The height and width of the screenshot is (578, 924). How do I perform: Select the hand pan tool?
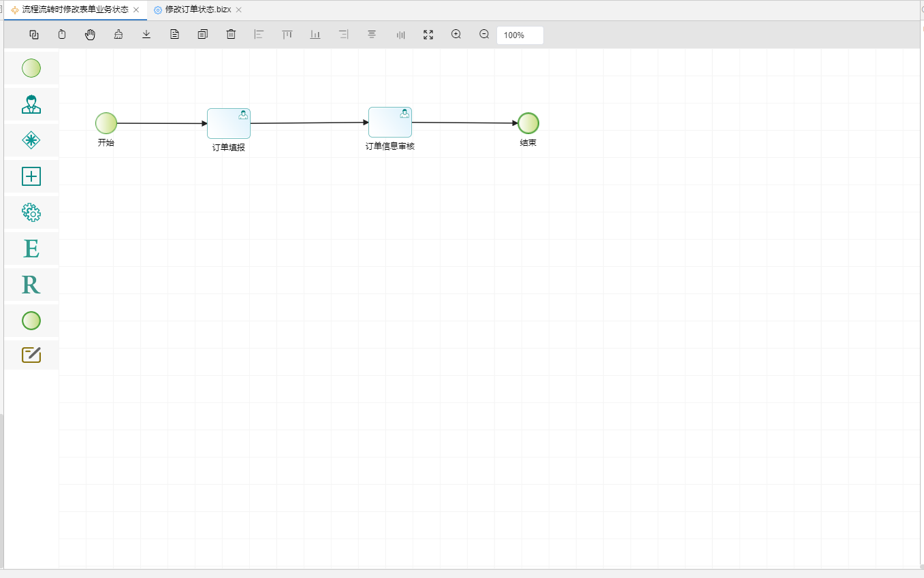click(90, 35)
